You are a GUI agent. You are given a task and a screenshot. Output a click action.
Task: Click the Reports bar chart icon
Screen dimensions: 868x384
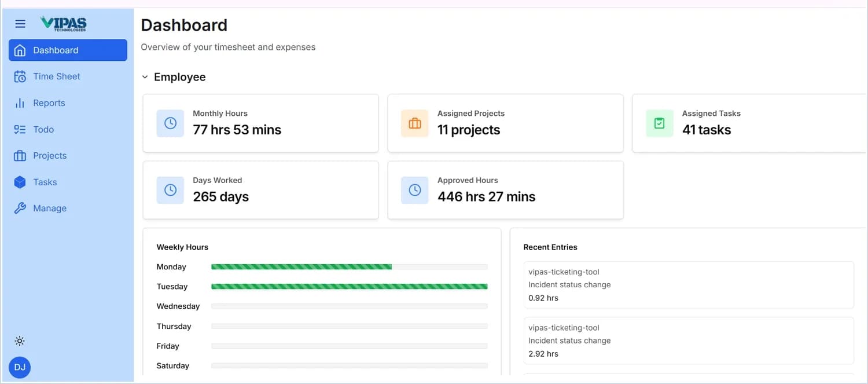(20, 103)
